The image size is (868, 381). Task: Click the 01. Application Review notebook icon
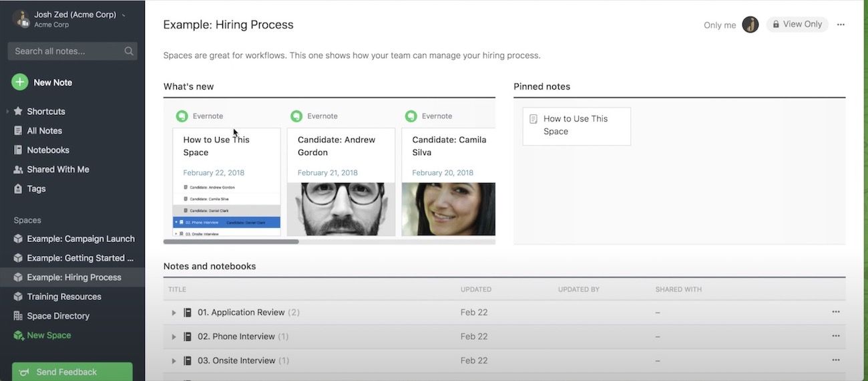pyautogui.click(x=188, y=312)
